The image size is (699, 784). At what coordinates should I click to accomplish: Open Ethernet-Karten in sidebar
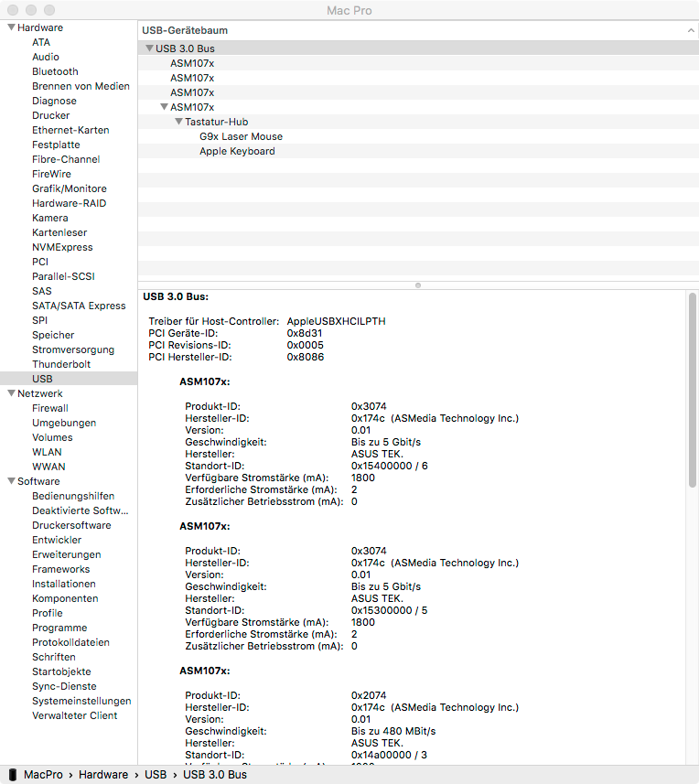tap(70, 130)
